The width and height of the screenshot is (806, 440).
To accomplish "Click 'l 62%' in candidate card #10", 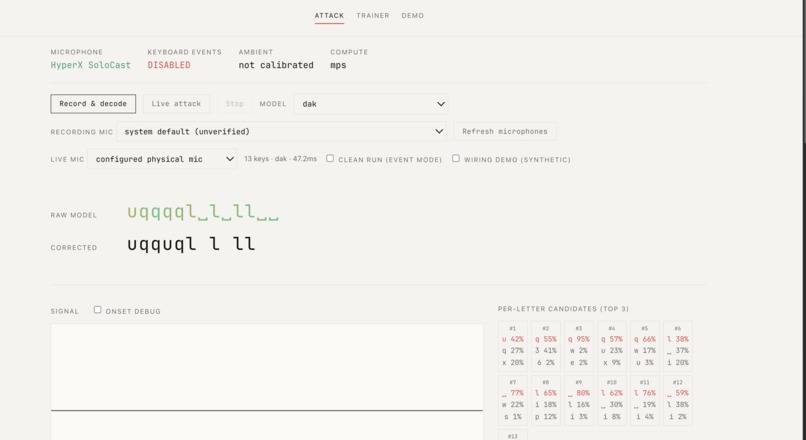I will tap(612, 393).
